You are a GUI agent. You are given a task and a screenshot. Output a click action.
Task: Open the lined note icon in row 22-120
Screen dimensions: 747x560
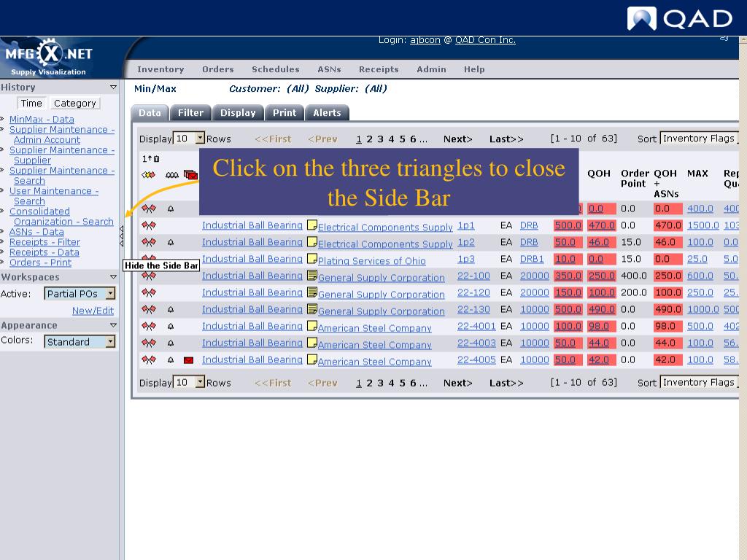coord(312,292)
